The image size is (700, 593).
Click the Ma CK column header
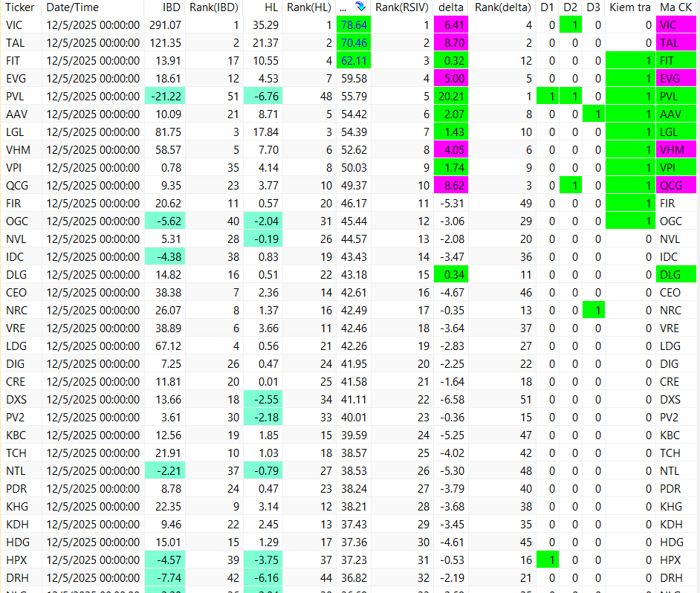(676, 7)
